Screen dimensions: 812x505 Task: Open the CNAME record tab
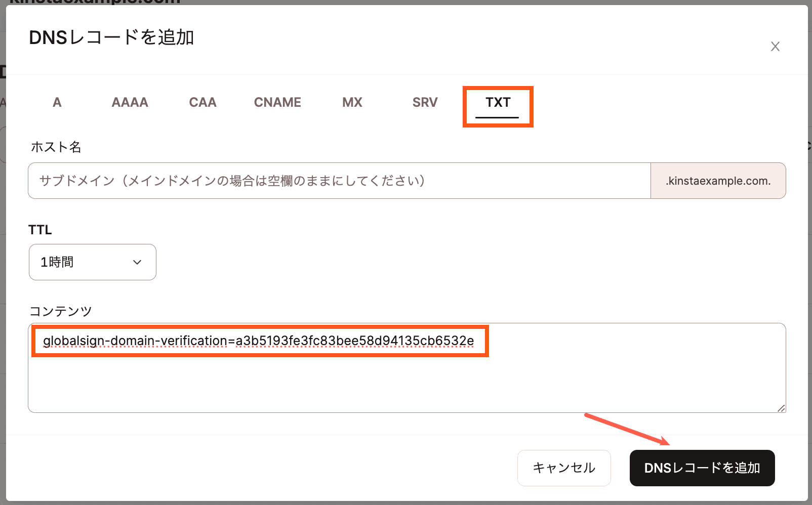(x=277, y=102)
